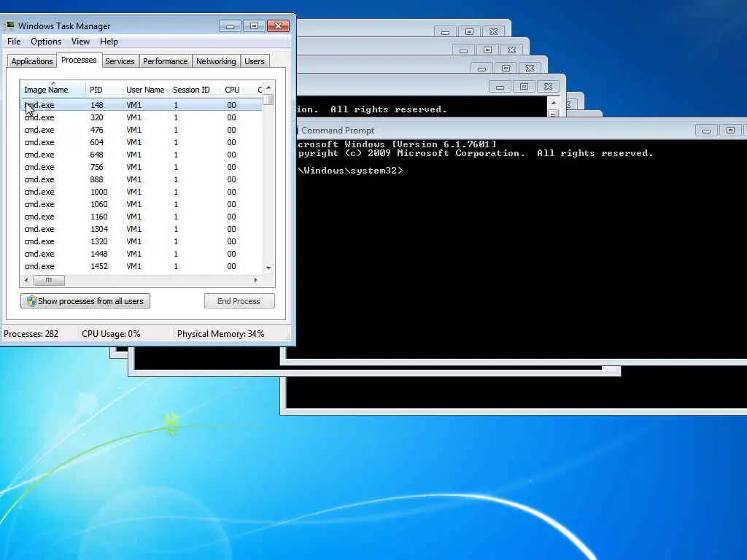Screen dimensions: 747x560
Task: Click Physical Memory: 34% status bar entry
Action: pos(220,334)
